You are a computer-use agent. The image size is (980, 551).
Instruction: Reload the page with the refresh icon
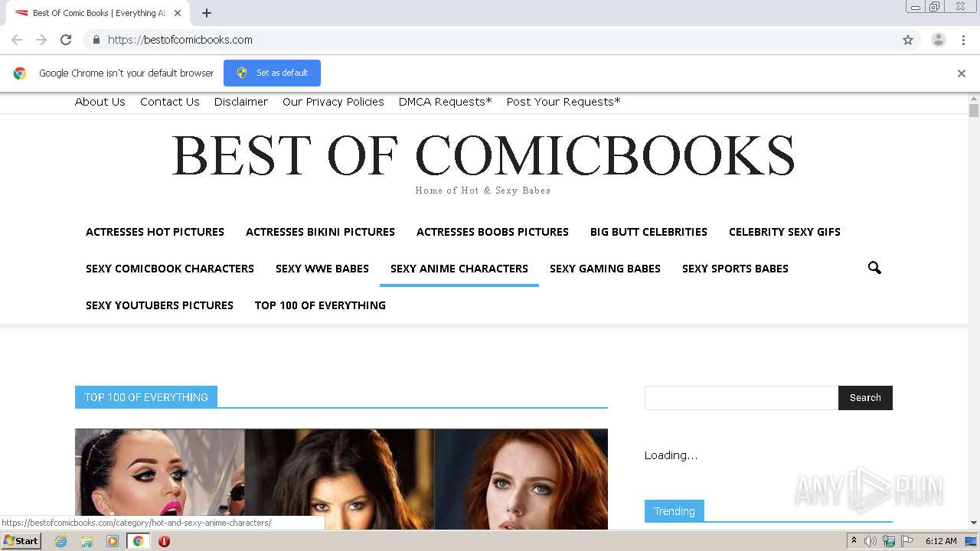pyautogui.click(x=66, y=40)
